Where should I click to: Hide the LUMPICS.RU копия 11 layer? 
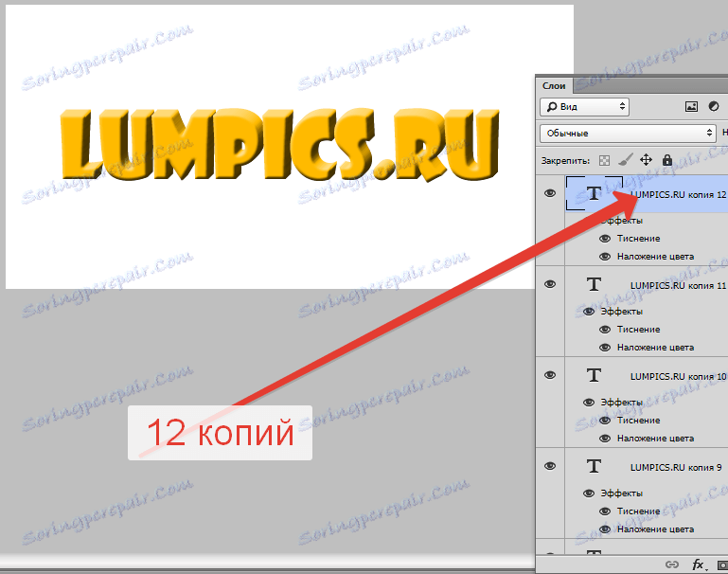coord(550,284)
